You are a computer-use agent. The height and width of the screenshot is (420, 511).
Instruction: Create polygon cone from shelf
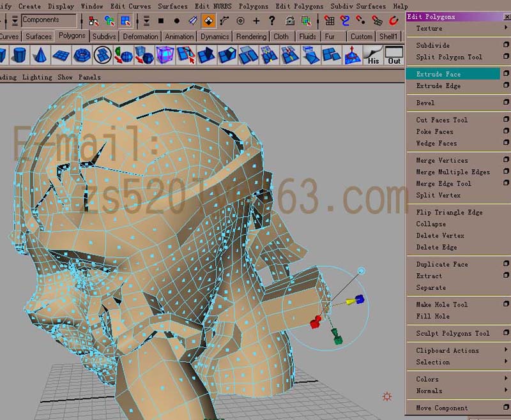click(x=40, y=55)
